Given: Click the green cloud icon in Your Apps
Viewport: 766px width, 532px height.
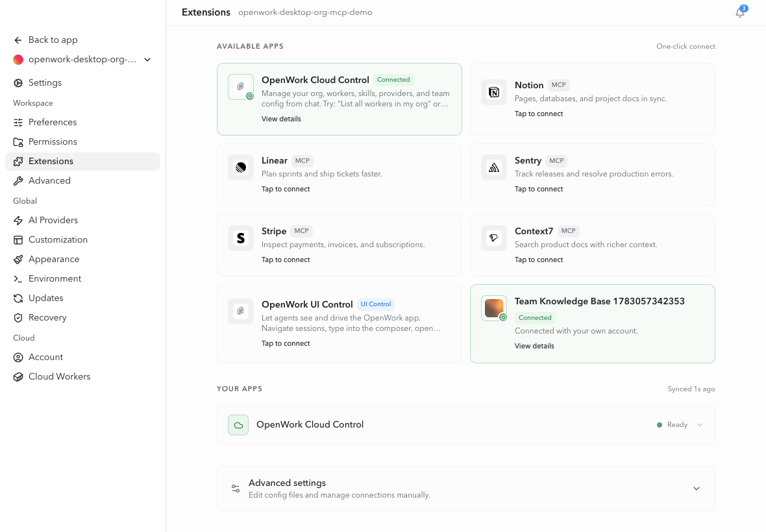Looking at the screenshot, I should click(238, 425).
